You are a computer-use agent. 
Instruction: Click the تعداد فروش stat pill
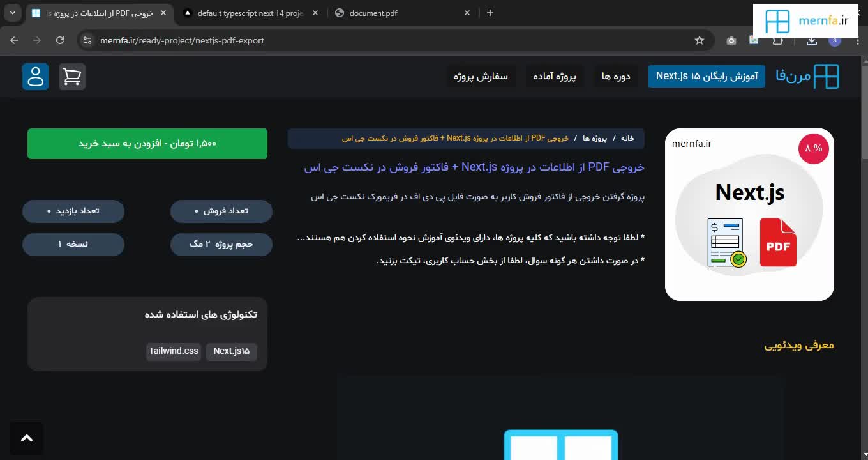221,211
